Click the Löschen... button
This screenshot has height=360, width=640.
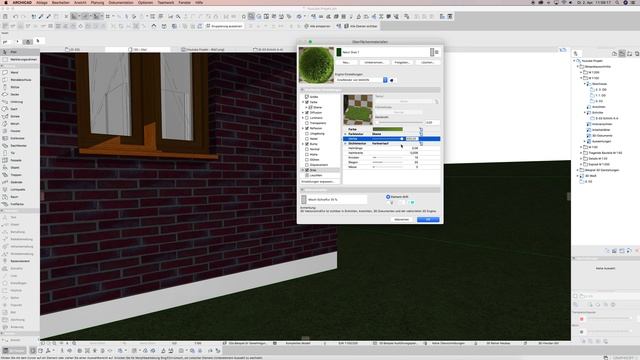pos(428,62)
